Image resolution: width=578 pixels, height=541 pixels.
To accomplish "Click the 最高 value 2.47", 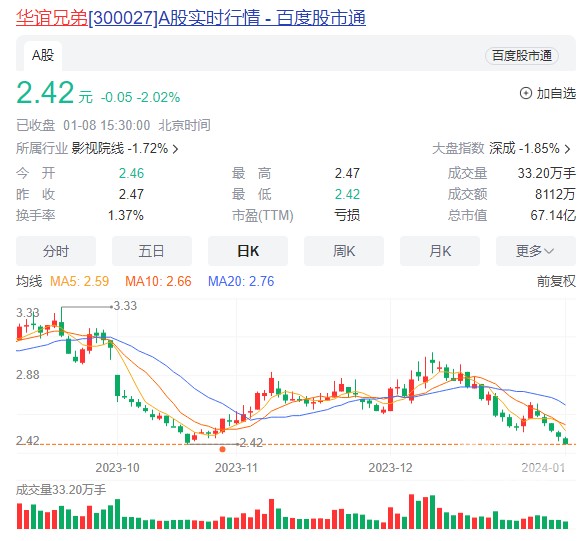I will pos(347,173).
